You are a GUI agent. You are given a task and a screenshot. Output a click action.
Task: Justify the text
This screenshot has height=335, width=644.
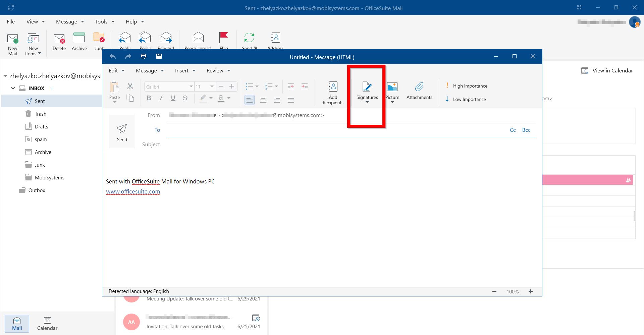[291, 100]
